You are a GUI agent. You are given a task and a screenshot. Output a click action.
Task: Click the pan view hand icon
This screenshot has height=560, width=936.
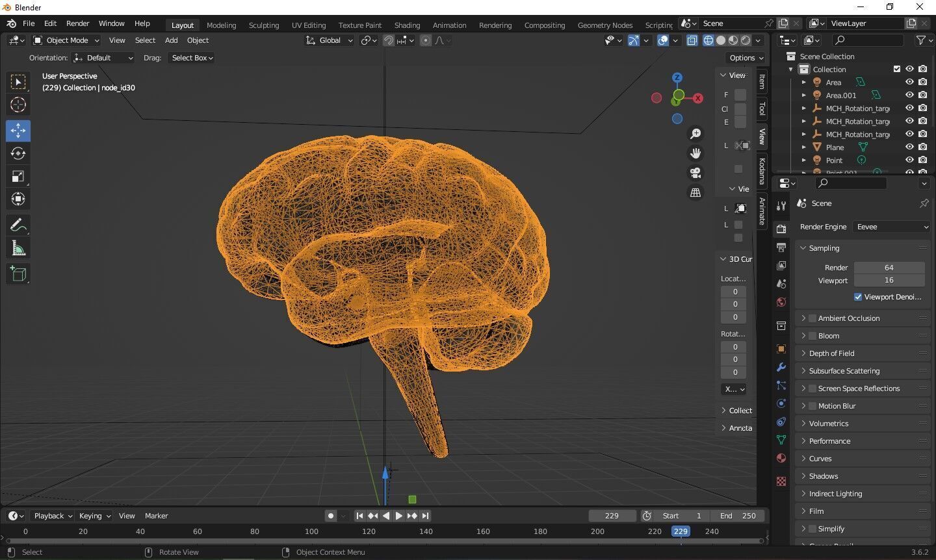(x=695, y=153)
